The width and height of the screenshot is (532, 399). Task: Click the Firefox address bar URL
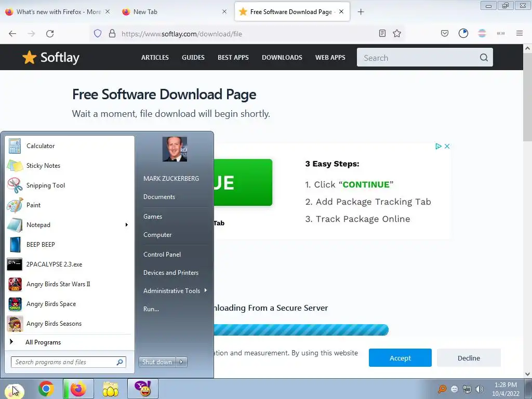pos(182,34)
